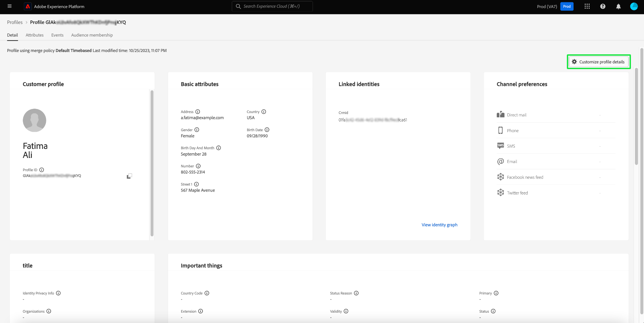
Task: Show info for Identity Privacy Info
Action: [58, 293]
